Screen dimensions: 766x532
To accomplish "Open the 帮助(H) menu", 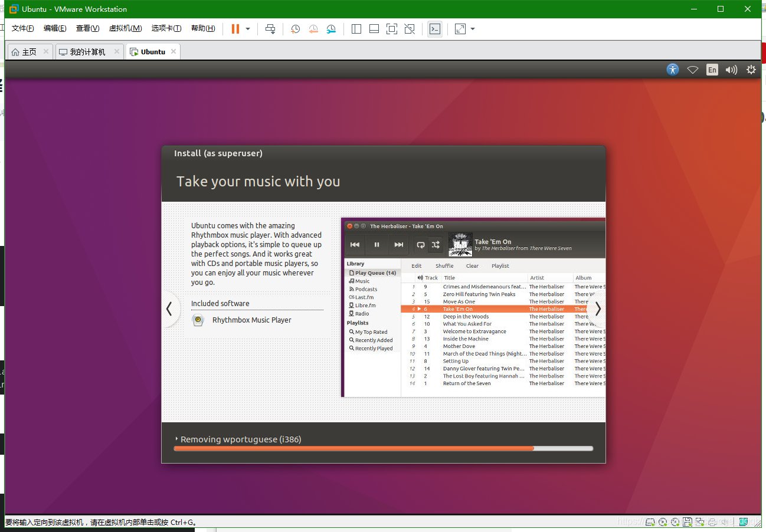I will [203, 28].
